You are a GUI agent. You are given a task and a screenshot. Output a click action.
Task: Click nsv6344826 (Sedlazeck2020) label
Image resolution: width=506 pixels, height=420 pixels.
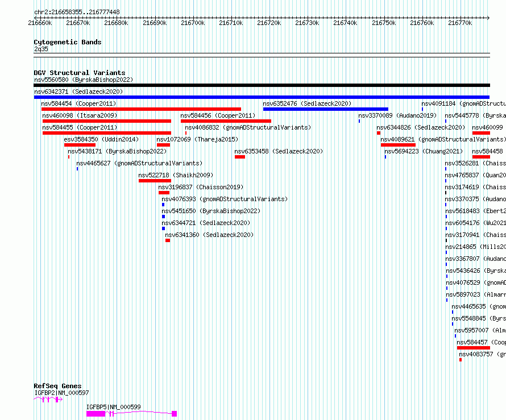pos(421,127)
